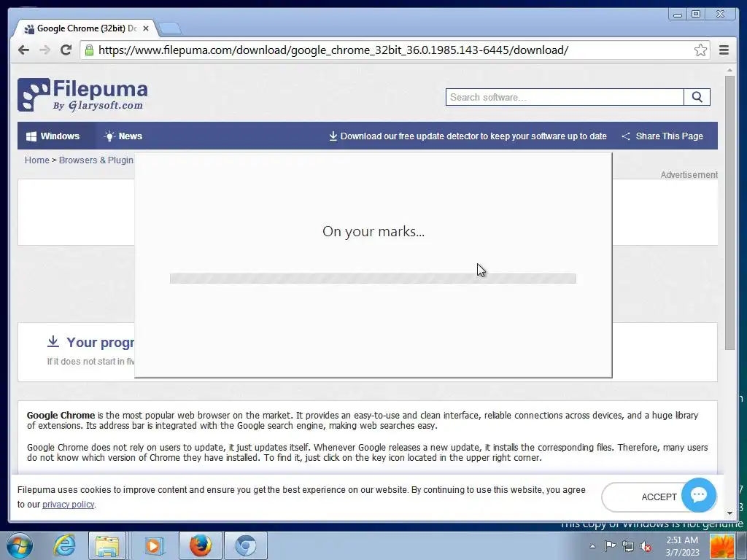This screenshot has width=747, height=560.
Task: Open the blue chat bubble
Action: 698,495
